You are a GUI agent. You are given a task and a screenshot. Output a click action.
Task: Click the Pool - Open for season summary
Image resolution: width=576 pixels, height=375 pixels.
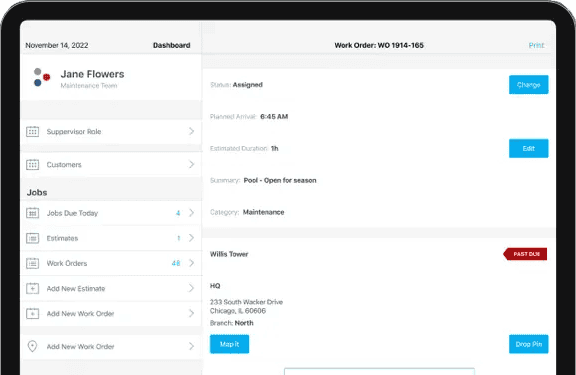click(280, 180)
